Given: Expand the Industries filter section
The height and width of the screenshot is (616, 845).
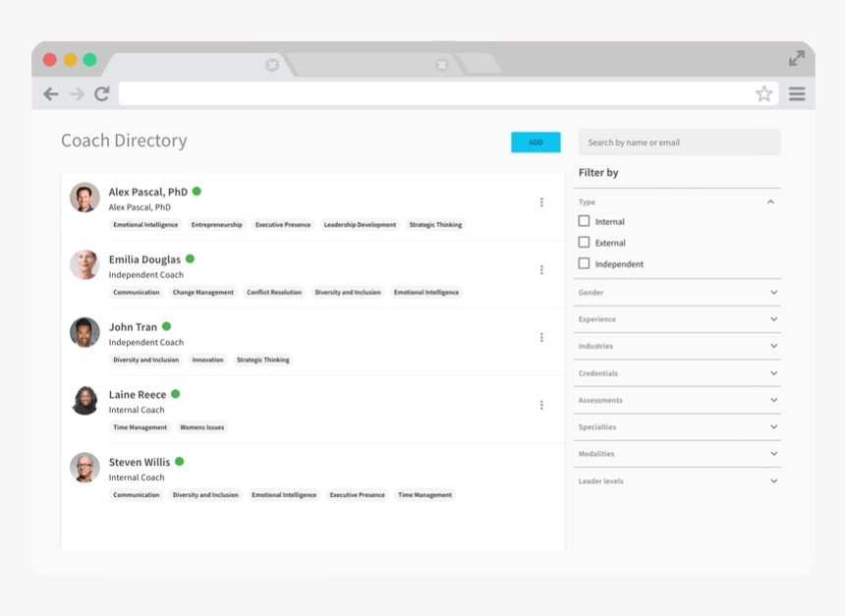Looking at the screenshot, I should click(x=774, y=346).
